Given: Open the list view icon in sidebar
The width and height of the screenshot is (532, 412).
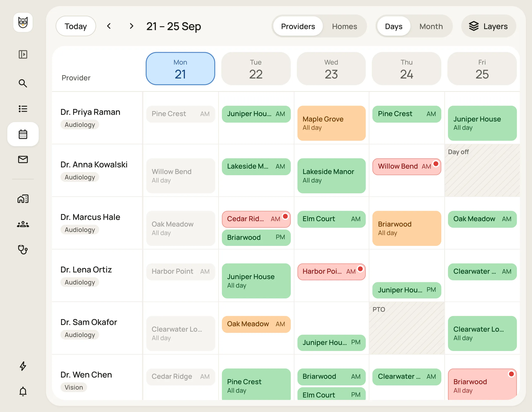Looking at the screenshot, I should tap(23, 109).
